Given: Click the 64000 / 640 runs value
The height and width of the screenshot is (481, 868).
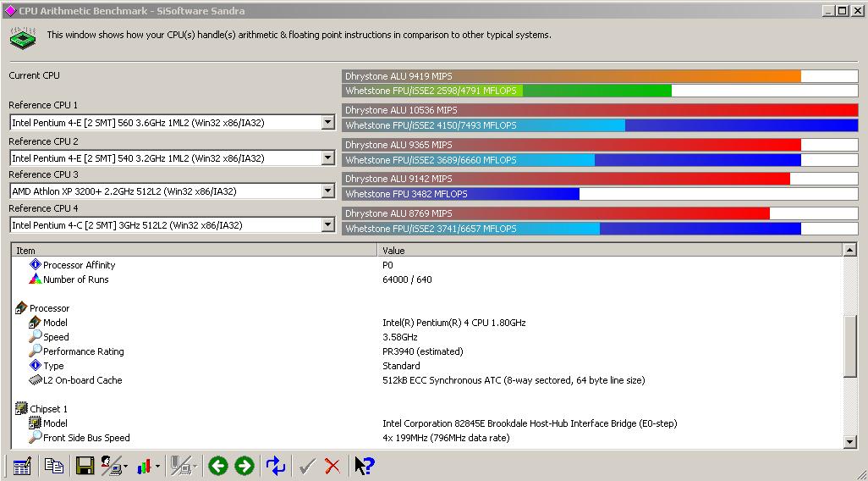Looking at the screenshot, I should click(407, 279).
